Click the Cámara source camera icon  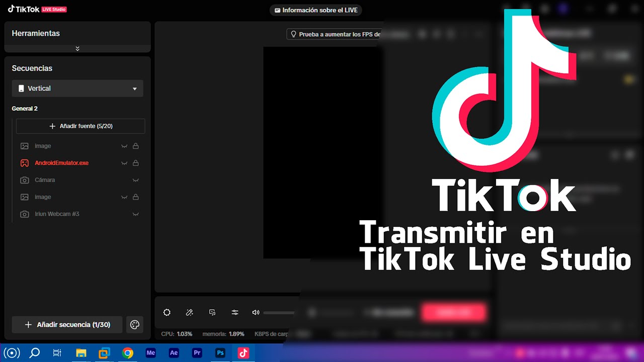(x=24, y=180)
